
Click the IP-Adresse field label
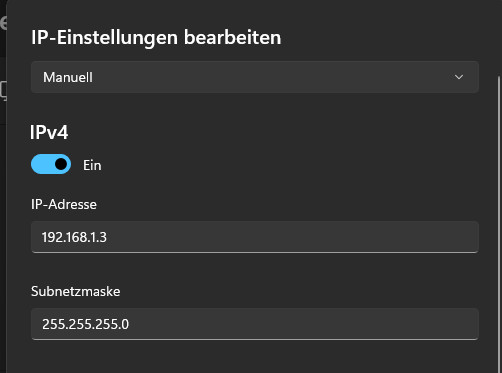[64, 204]
